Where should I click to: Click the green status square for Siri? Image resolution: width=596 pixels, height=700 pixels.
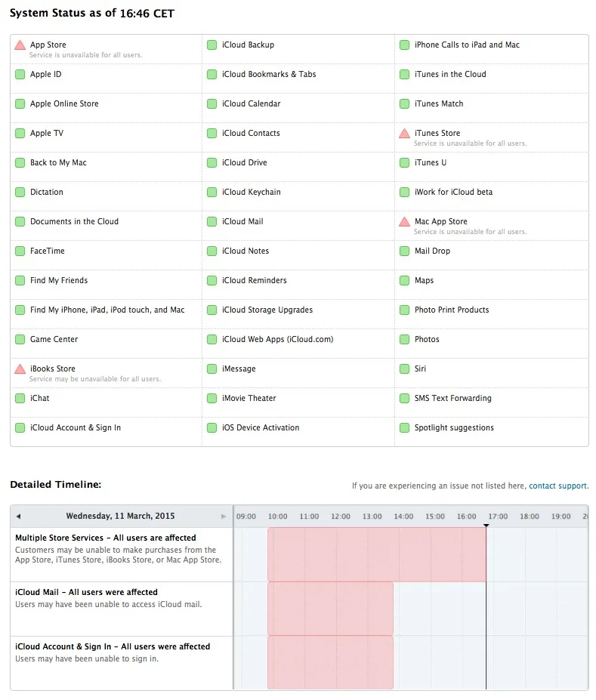[405, 369]
